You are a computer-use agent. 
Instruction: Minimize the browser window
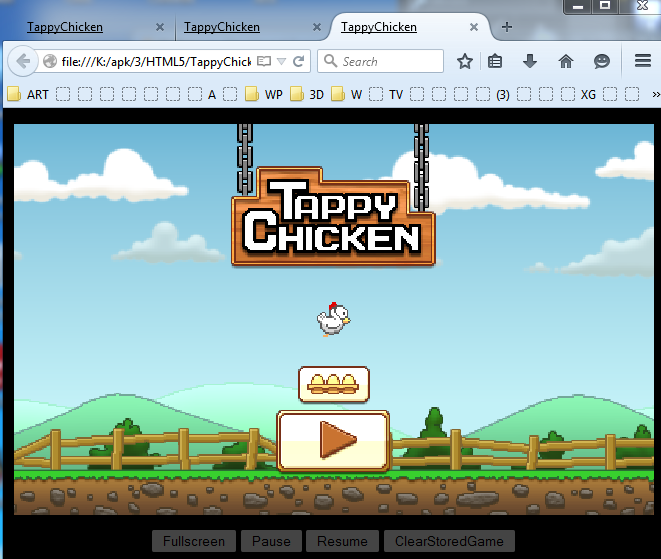coord(578,6)
